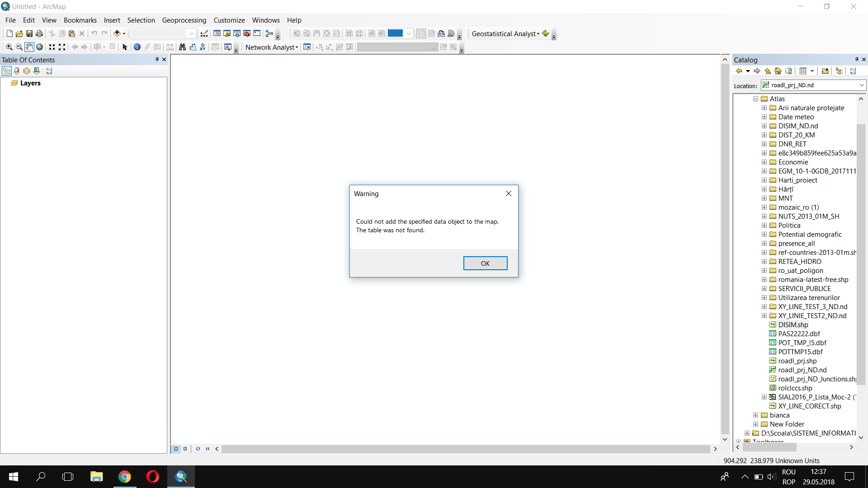
Task: Toggle List By Visibility in contents
Action: point(27,71)
